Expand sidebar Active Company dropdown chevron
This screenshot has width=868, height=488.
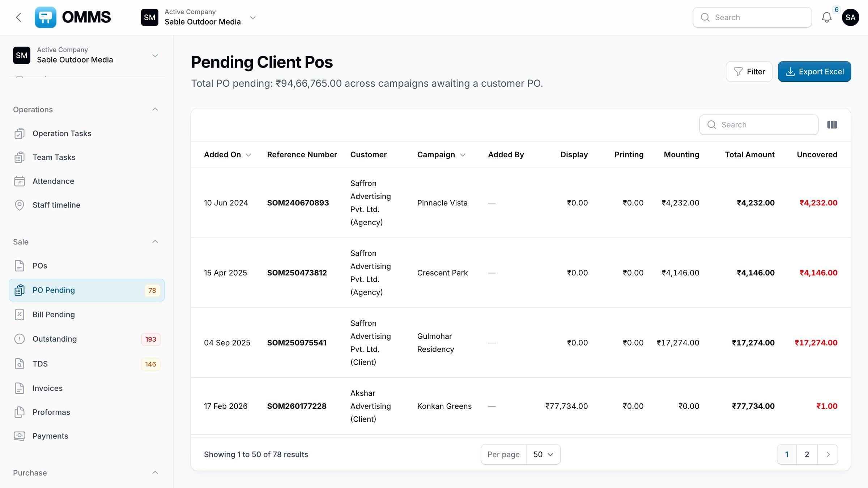point(155,56)
